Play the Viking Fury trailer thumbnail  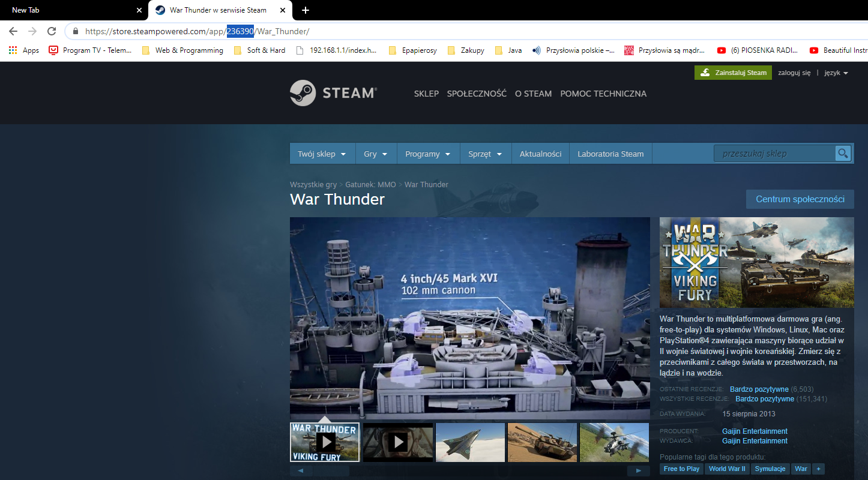[x=325, y=442]
